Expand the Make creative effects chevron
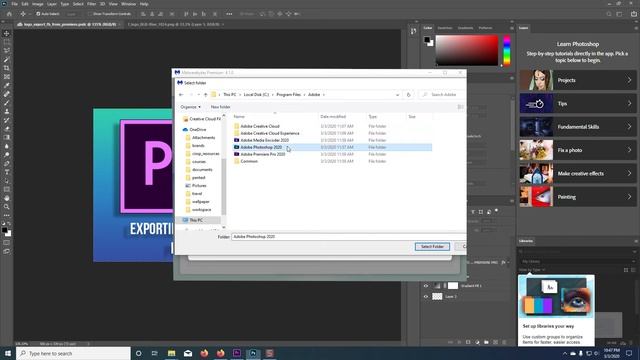 [x=629, y=173]
